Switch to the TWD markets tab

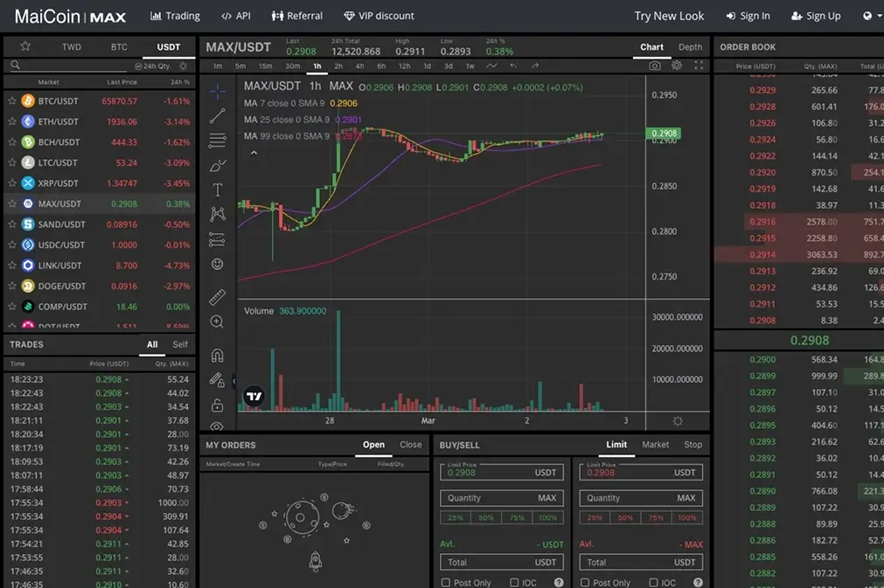click(x=72, y=47)
